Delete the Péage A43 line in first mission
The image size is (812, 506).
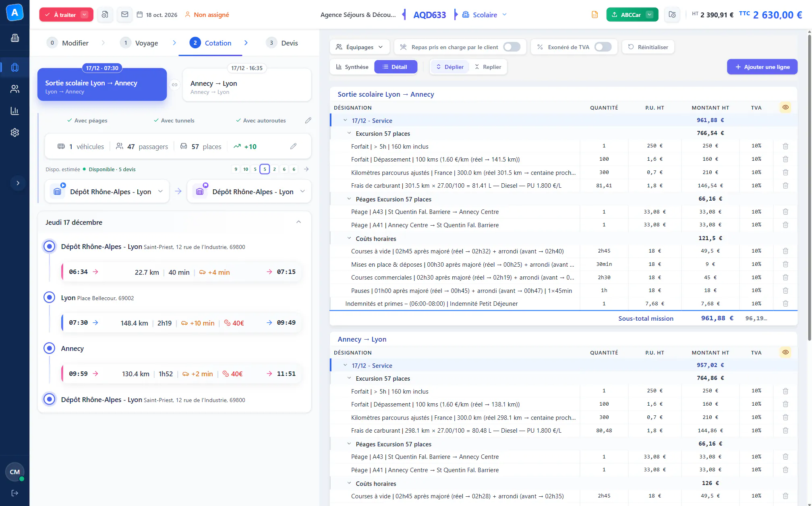coord(785,212)
